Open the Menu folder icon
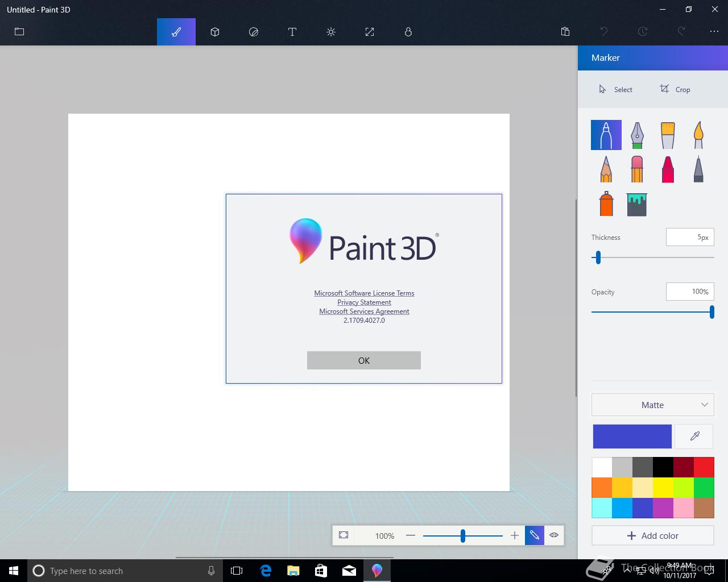This screenshot has height=582, width=728. click(x=19, y=32)
